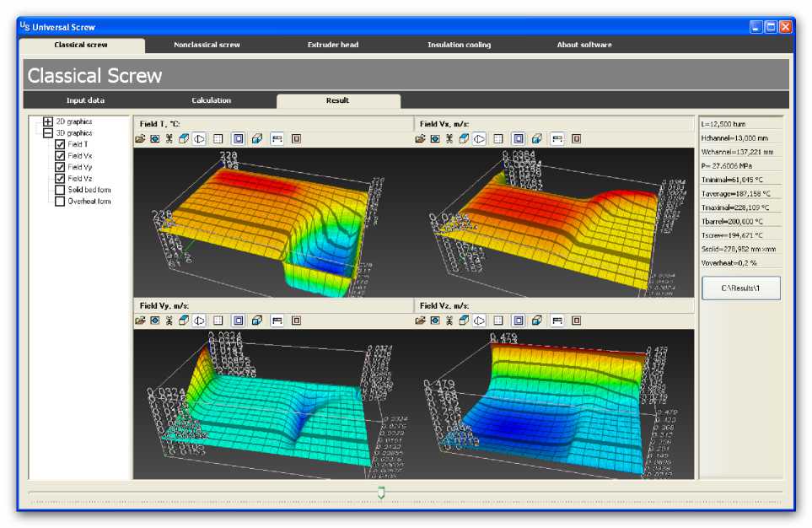This screenshot has height=528, width=812.
Task: Click the grid icon in Field Vy toolbar
Action: coord(218,321)
